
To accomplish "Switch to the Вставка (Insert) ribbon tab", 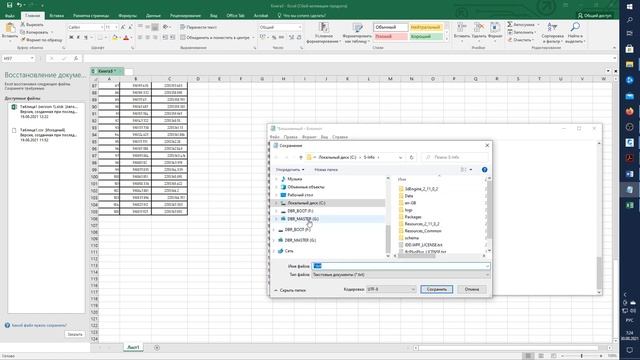I will click(56, 16).
